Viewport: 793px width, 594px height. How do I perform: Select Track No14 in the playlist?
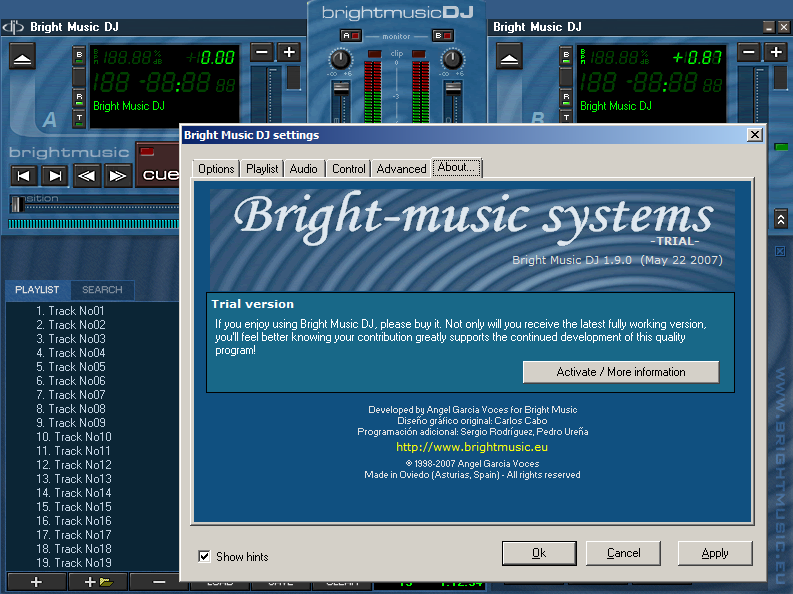click(74, 493)
